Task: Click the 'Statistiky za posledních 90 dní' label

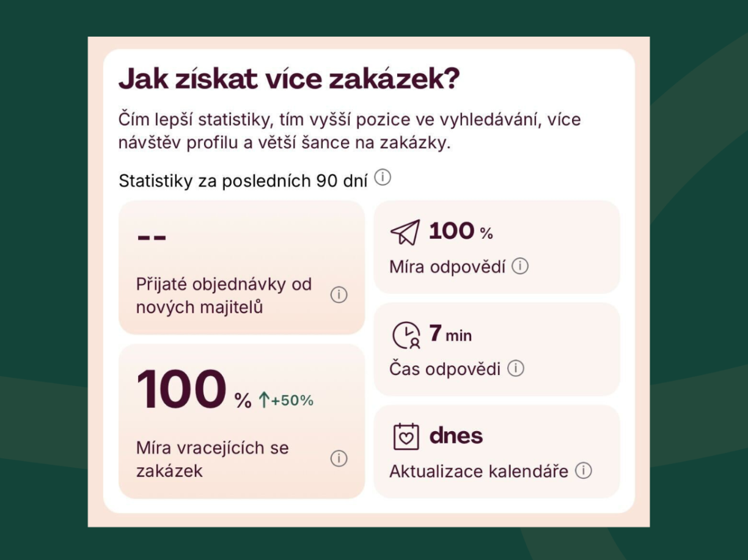Action: pos(243,181)
